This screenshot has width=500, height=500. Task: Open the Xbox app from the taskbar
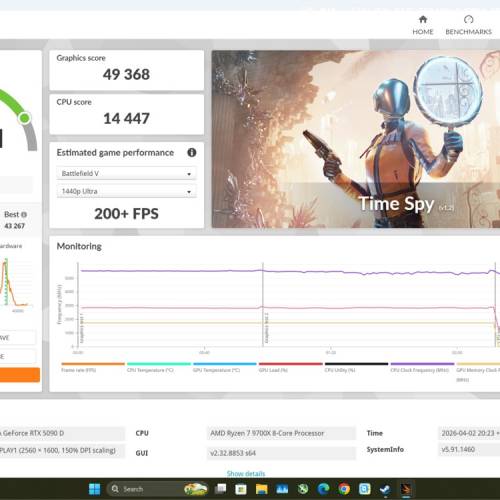pos(303,489)
